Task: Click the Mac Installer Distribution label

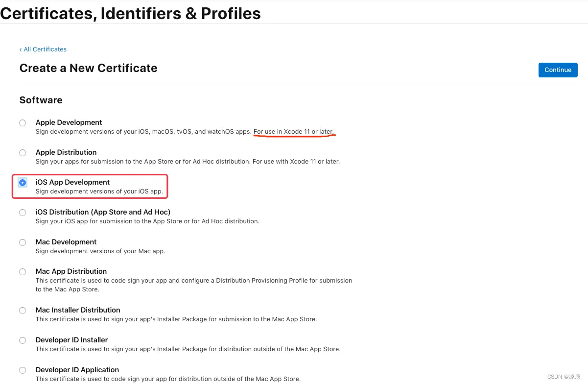Action: click(x=78, y=310)
